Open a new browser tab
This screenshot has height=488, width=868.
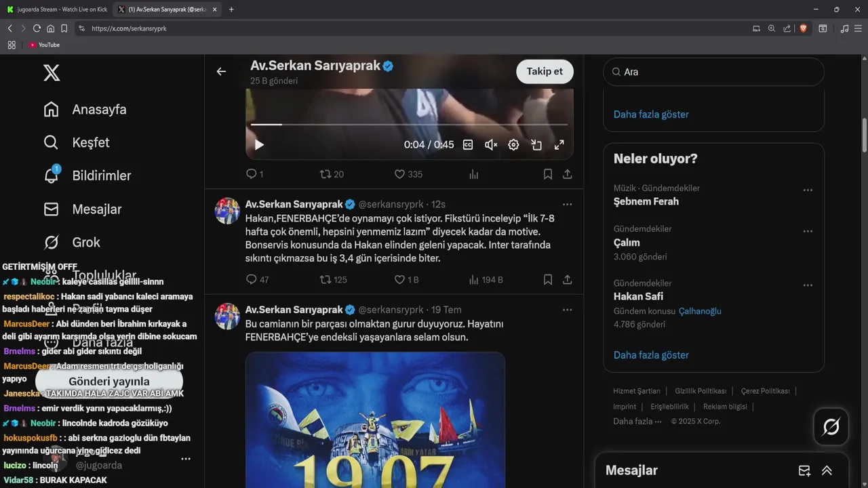click(231, 9)
